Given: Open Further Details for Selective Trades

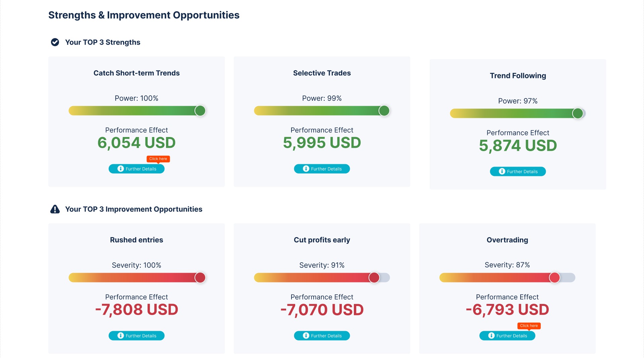Looking at the screenshot, I should click(x=322, y=169).
